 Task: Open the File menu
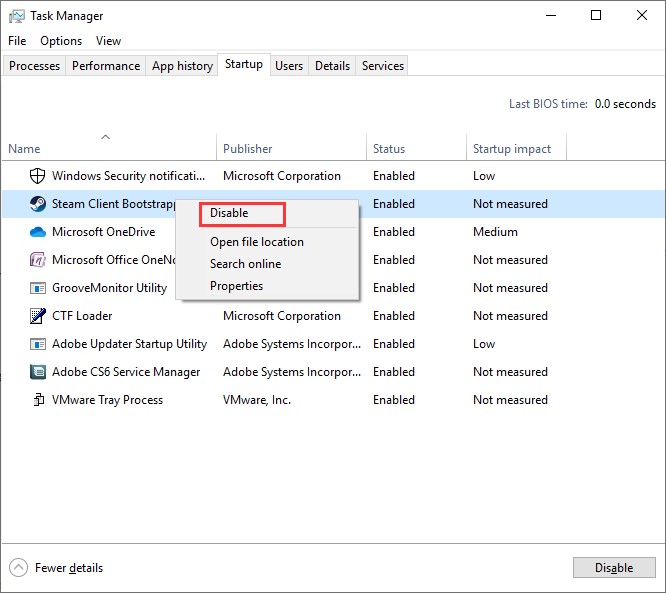17,41
